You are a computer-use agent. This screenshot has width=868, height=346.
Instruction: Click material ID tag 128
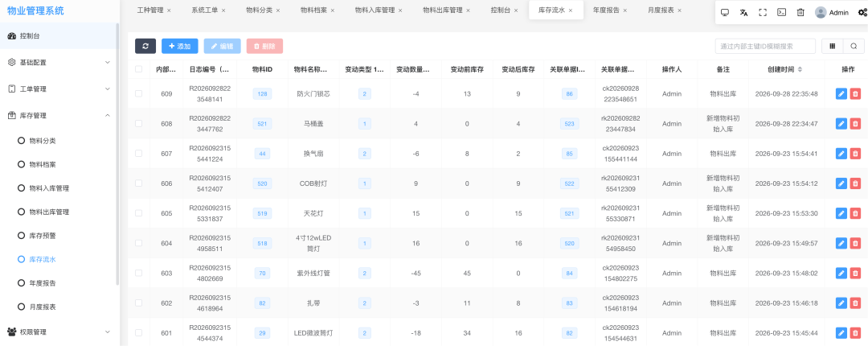tap(262, 93)
